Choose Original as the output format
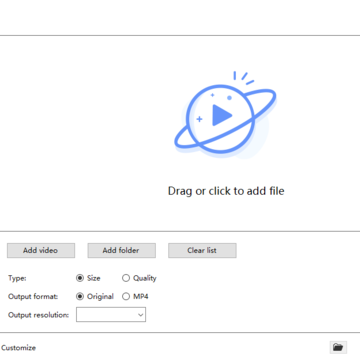This screenshot has width=360, height=360. point(80,296)
